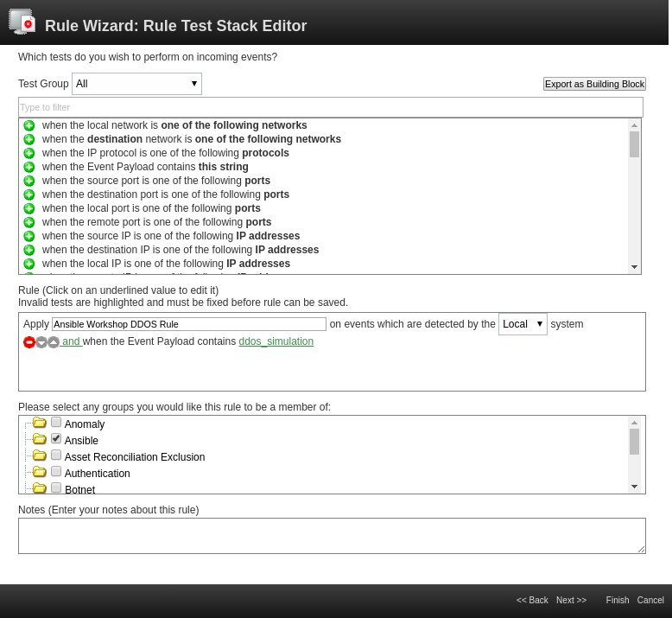
Task: Click the Asset Reconciliation Exclusion folder icon
Action: [x=40, y=456]
